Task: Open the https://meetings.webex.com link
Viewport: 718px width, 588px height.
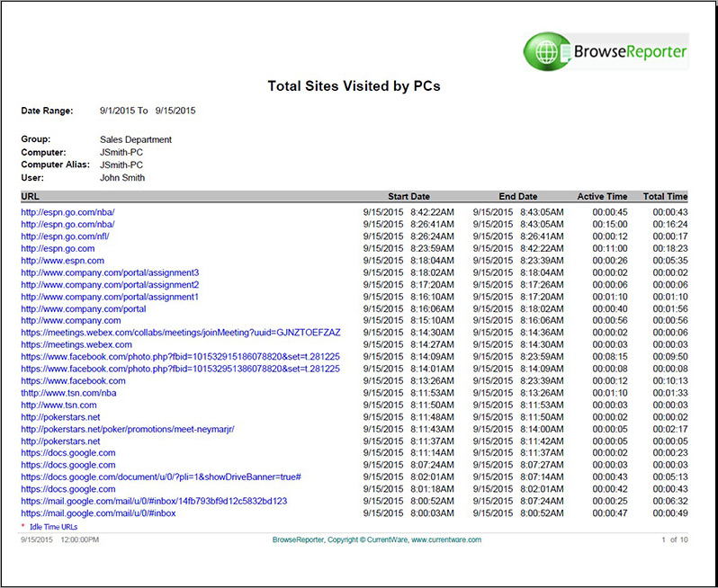Action: 76,344
